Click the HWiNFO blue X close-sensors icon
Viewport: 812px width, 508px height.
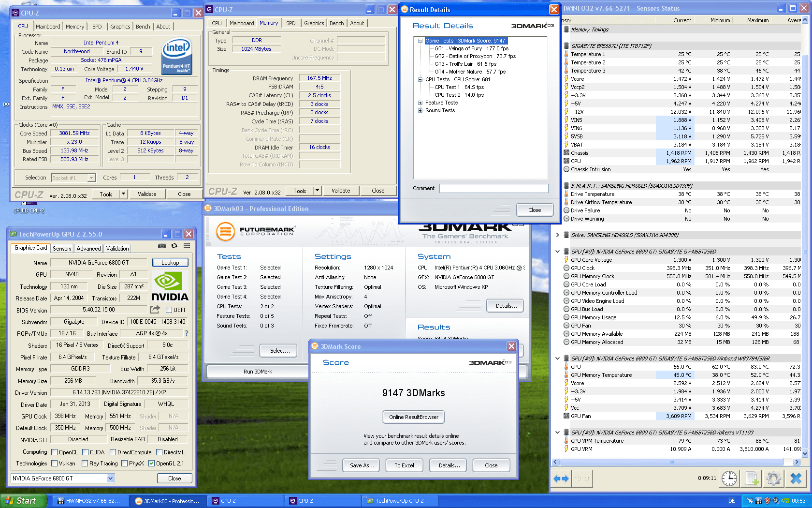[796, 478]
